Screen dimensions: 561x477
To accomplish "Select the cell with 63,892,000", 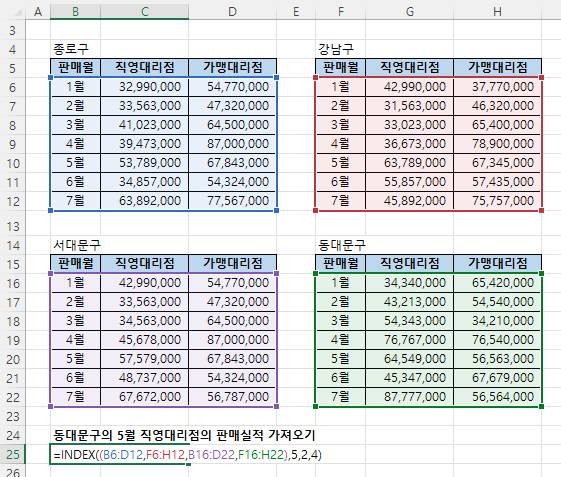I will [145, 201].
